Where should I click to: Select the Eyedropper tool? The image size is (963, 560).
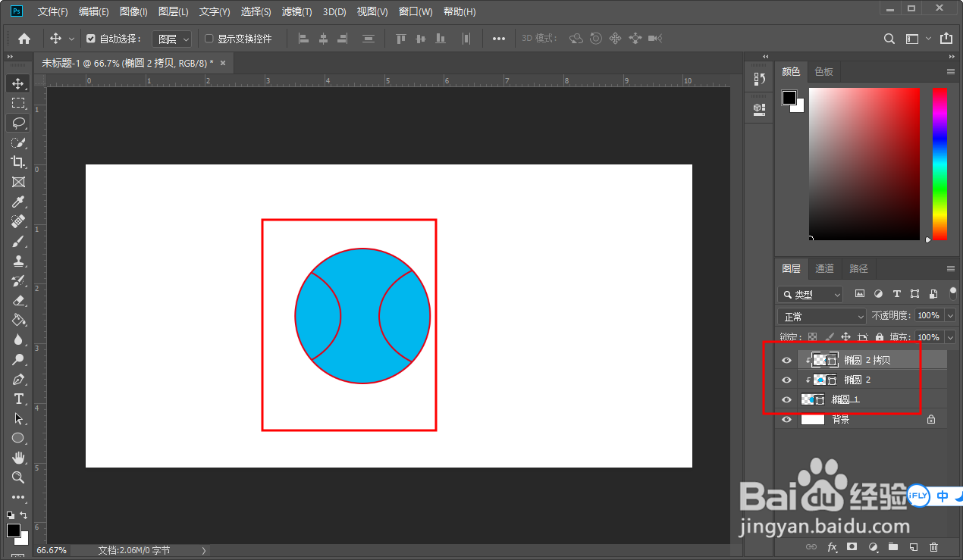tap(18, 202)
